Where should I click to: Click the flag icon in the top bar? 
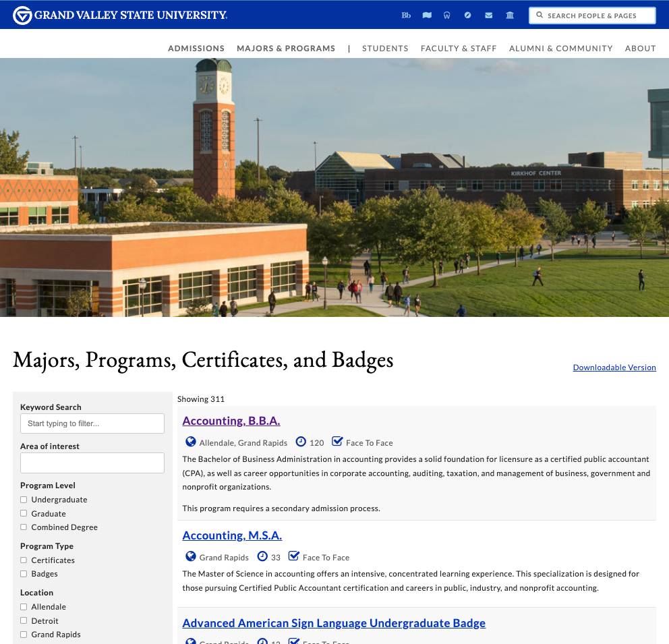point(427,15)
